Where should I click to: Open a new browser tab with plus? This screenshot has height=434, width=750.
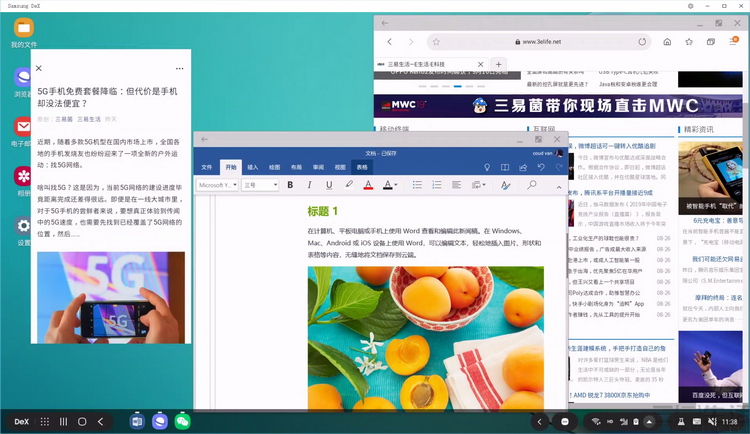[498, 64]
